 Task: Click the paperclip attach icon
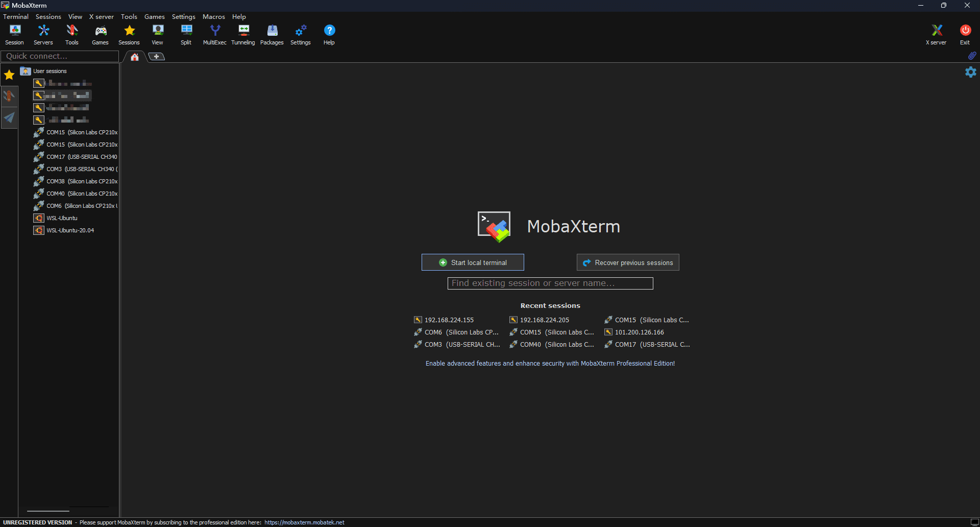pyautogui.click(x=972, y=56)
